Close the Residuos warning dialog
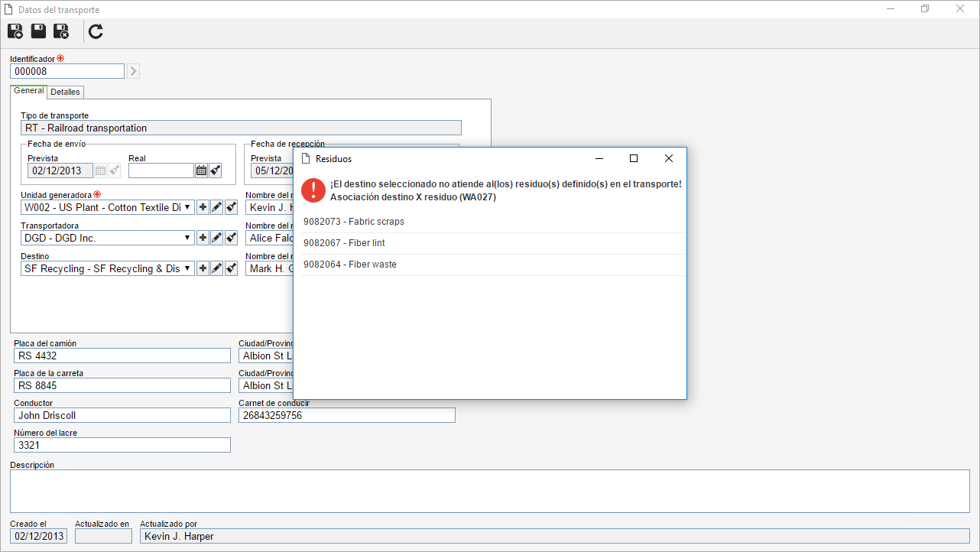Screen dimensions: 980x552 pos(668,158)
